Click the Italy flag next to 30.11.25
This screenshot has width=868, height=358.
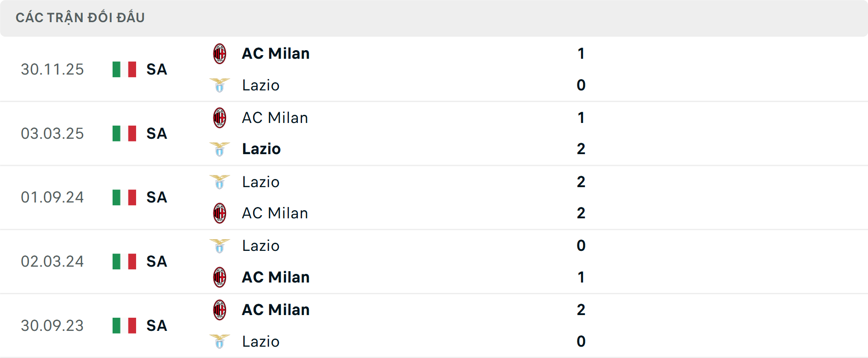coord(124,69)
